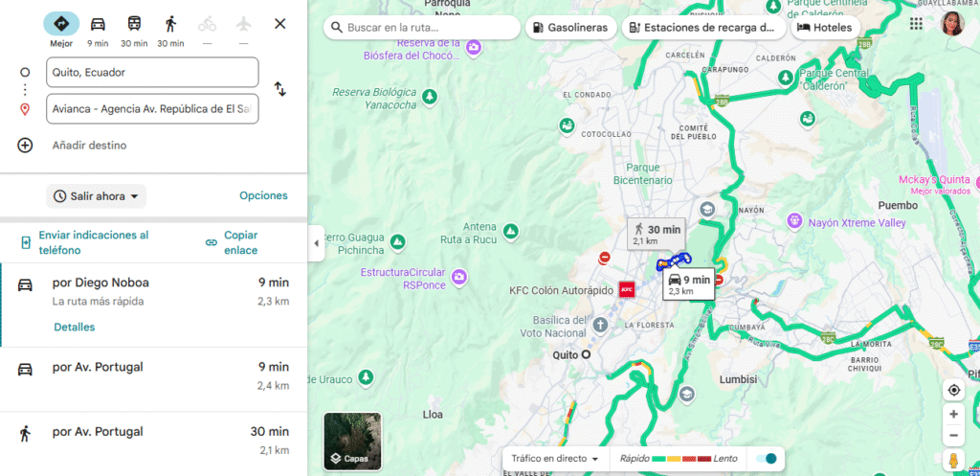Select the 2,4 km driving route por Av. Portugal
The image size is (980, 476).
154,379
